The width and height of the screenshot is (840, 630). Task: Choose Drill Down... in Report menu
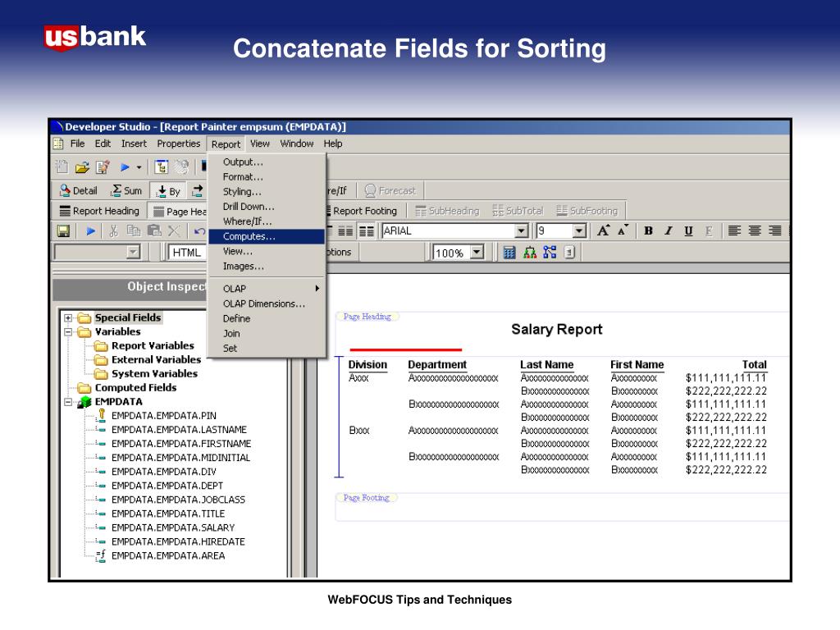click(267, 206)
